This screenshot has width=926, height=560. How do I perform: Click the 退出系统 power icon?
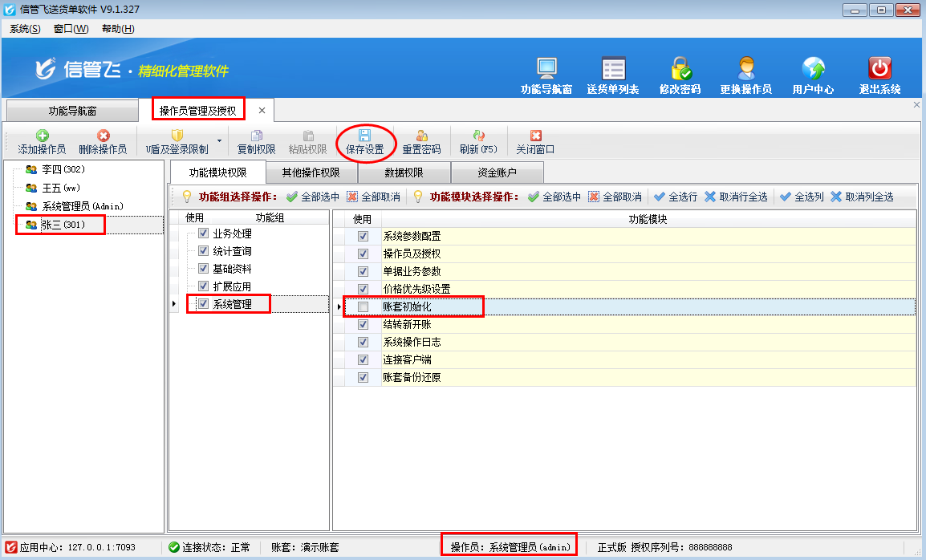click(879, 68)
